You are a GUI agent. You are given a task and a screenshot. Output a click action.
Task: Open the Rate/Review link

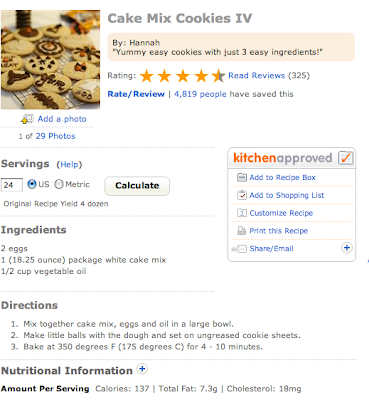(x=136, y=94)
